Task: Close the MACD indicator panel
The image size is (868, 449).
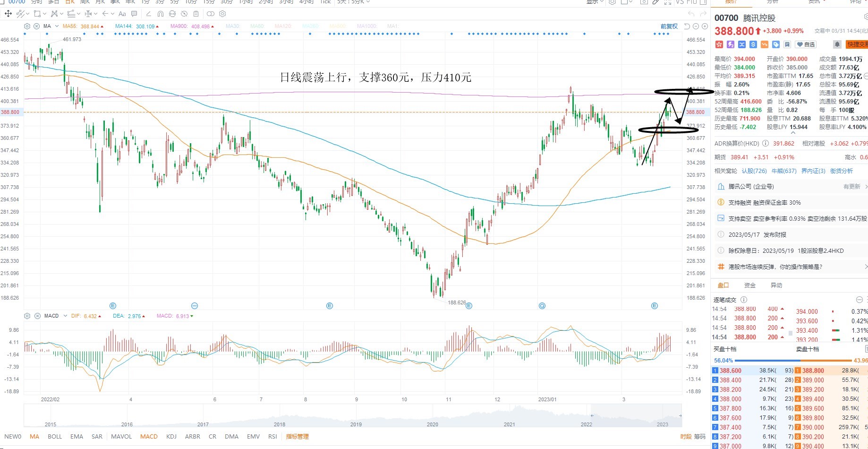Action: (x=37, y=316)
